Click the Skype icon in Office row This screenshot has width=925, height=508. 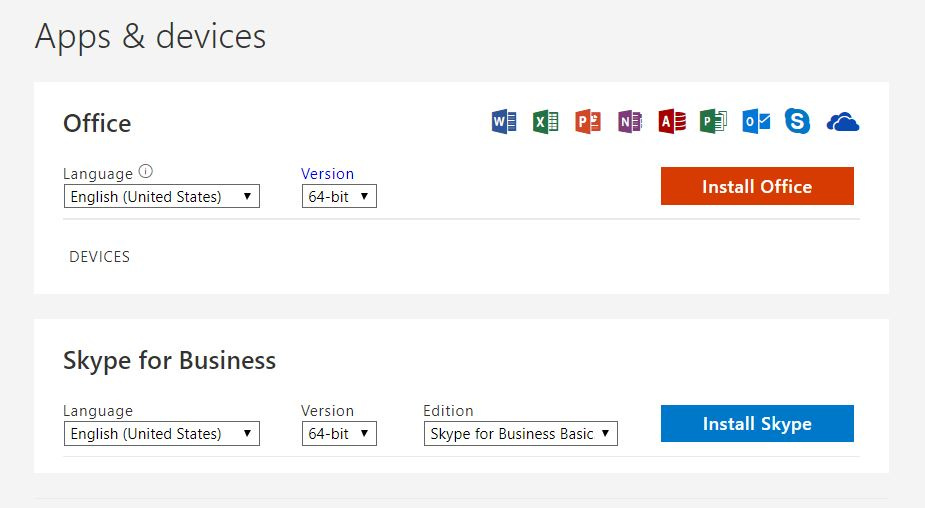pos(797,121)
